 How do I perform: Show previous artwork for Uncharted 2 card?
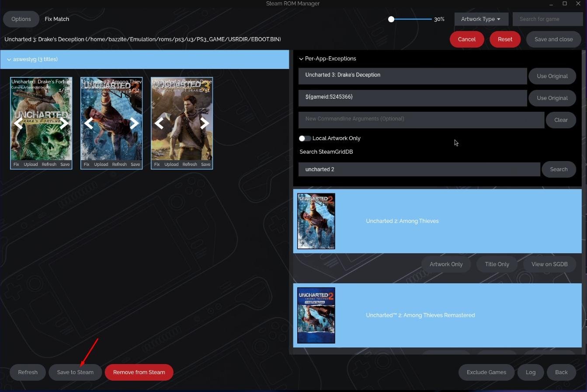tap(89, 124)
